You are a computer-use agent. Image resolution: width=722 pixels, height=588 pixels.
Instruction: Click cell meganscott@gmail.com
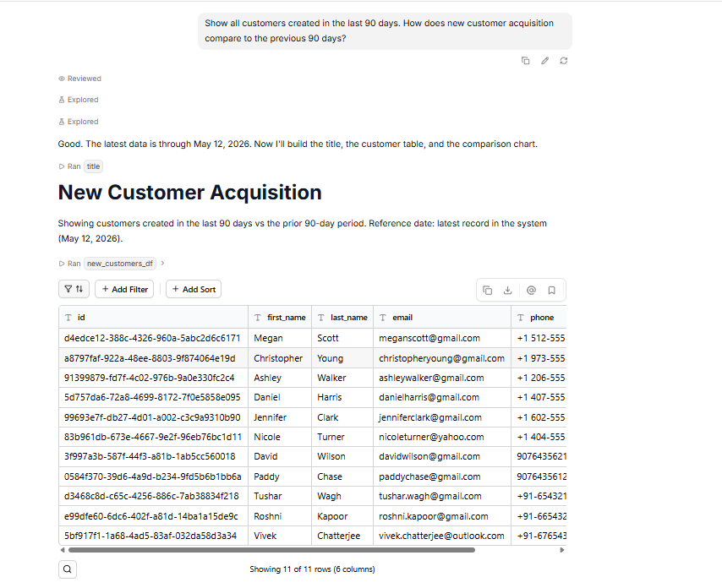442,338
